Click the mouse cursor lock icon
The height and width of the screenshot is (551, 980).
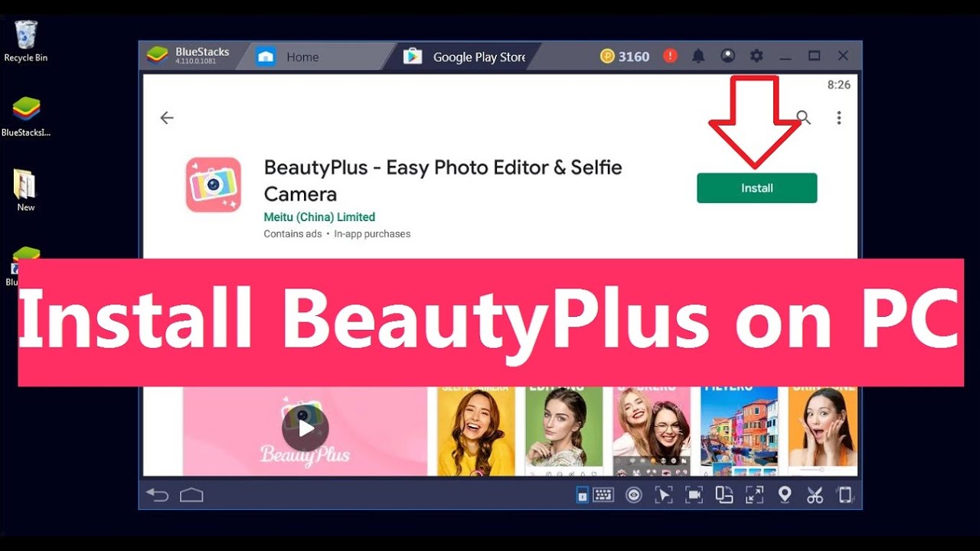(x=663, y=495)
